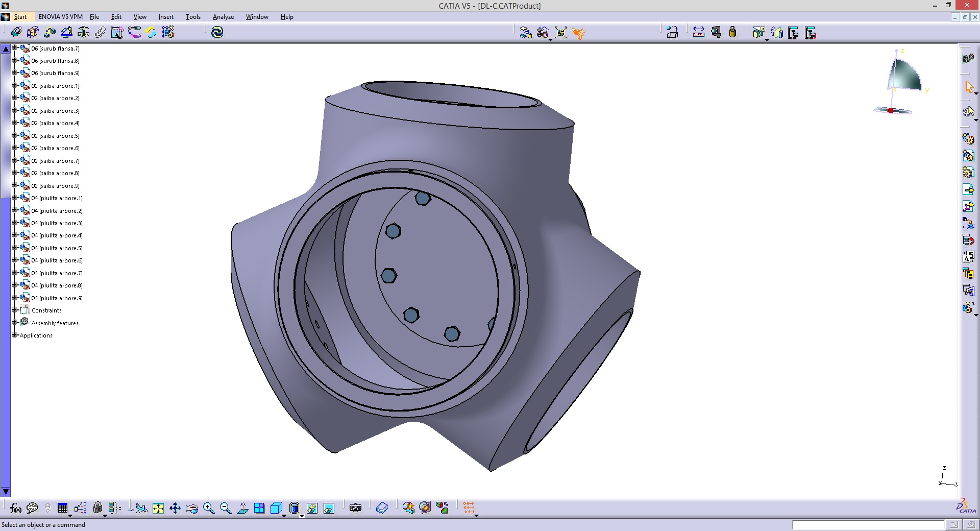The width and height of the screenshot is (980, 531).
Task: Click the command input field in status bar
Action: 868,525
